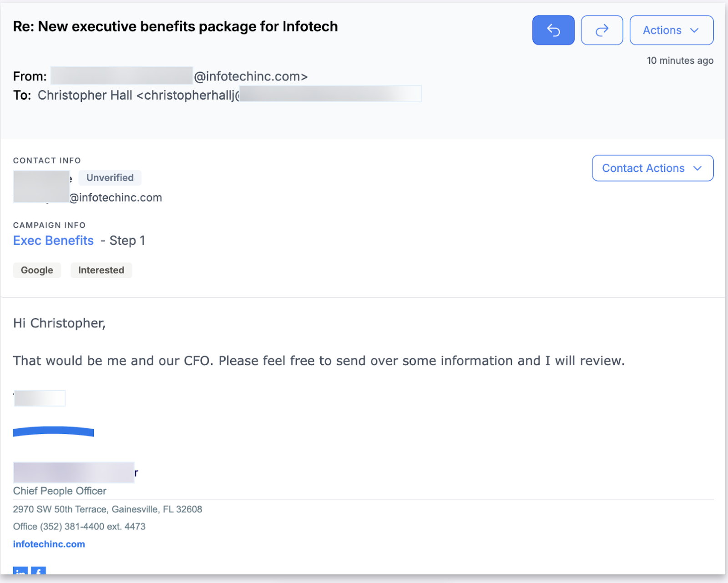The width and height of the screenshot is (728, 583).
Task: Visit the infotechinc.com signature link
Action: [49, 544]
